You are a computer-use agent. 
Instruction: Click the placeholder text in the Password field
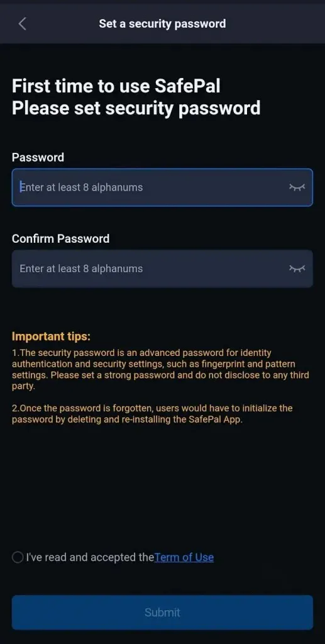tap(81, 187)
